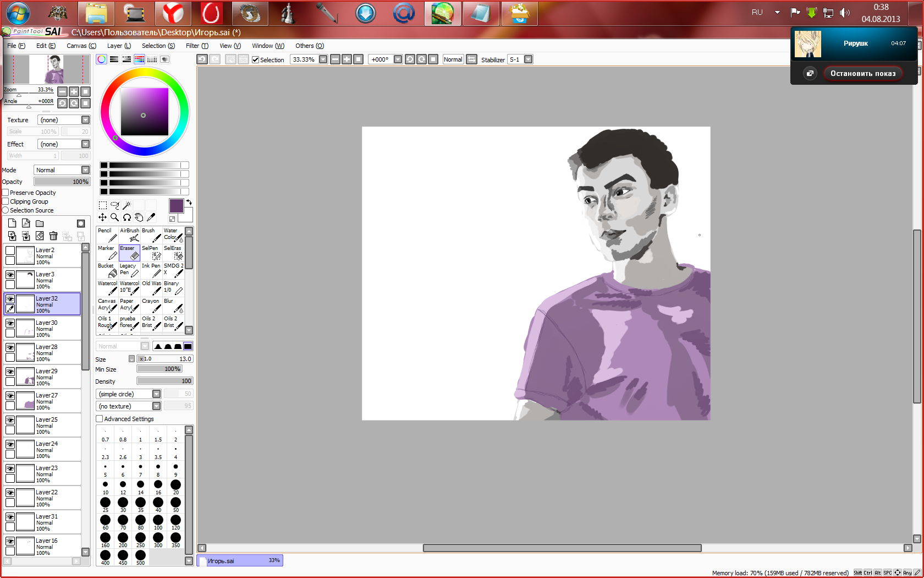Select the Ink Pen tool

coord(151,270)
